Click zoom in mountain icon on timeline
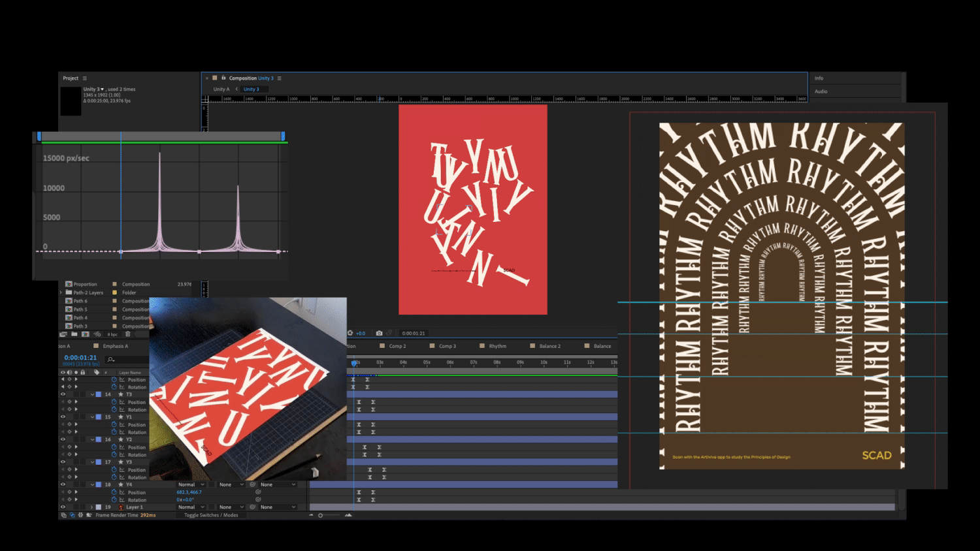 point(348,515)
